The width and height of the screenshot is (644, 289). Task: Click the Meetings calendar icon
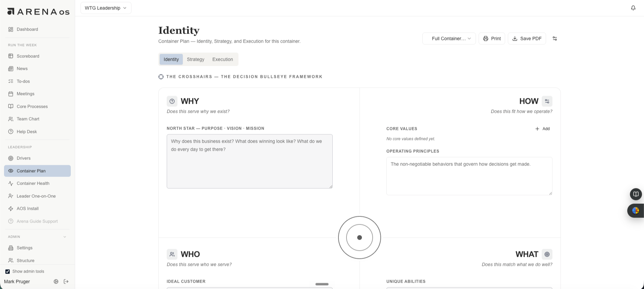[11, 94]
